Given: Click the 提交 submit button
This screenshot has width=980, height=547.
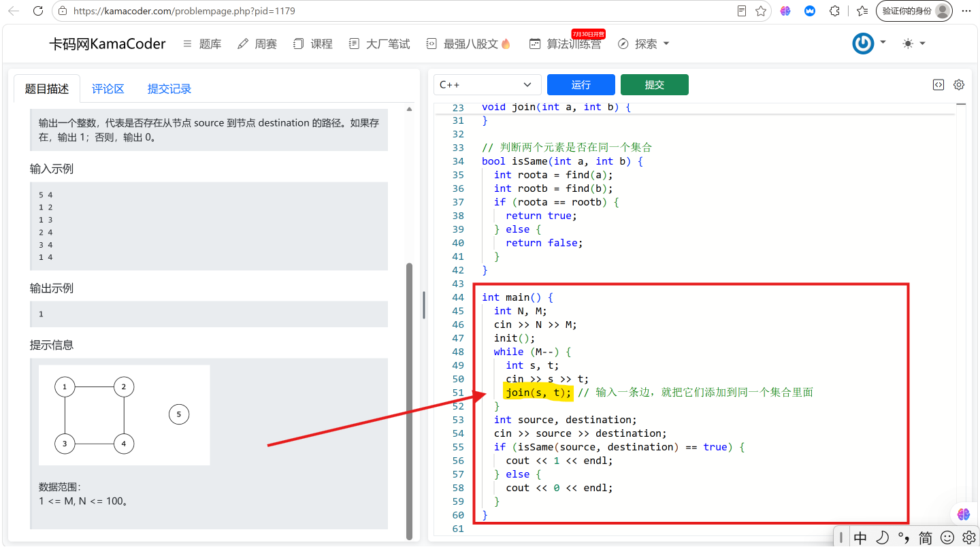Looking at the screenshot, I should pyautogui.click(x=655, y=85).
